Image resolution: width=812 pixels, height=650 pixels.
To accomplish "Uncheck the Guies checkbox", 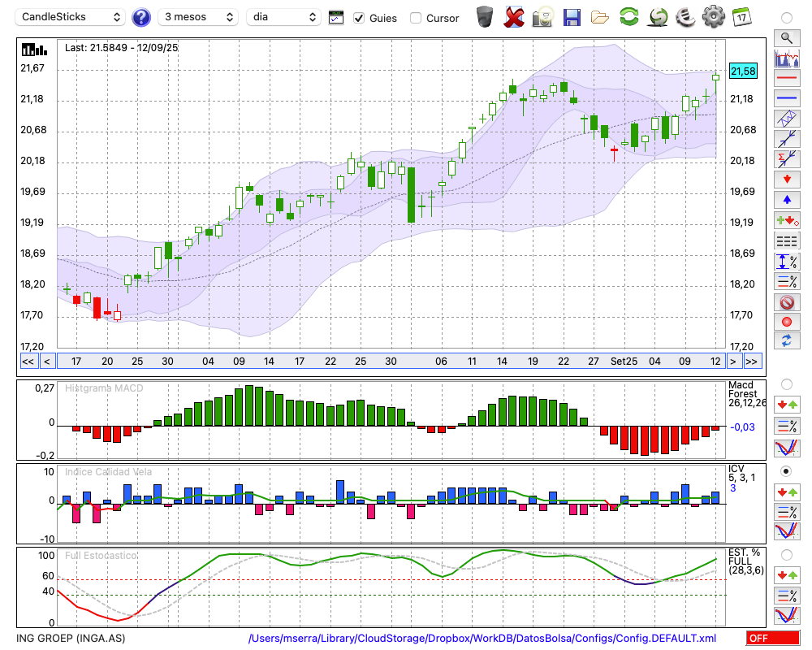I will coord(358,18).
